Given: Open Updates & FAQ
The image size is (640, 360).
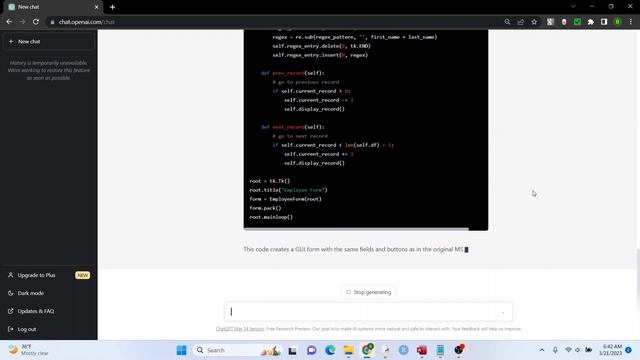Looking at the screenshot, I should coord(49,311).
